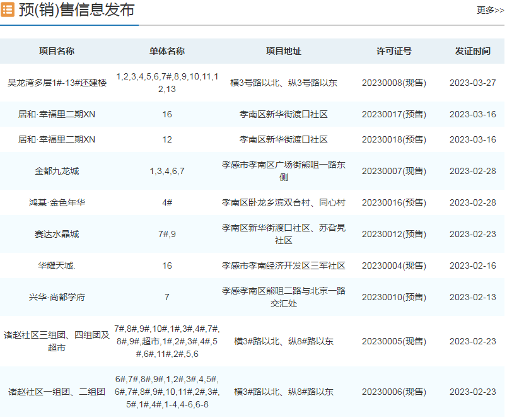Open the 赛达水晶城 project entry
This screenshot has width=507, height=420.
(57, 234)
